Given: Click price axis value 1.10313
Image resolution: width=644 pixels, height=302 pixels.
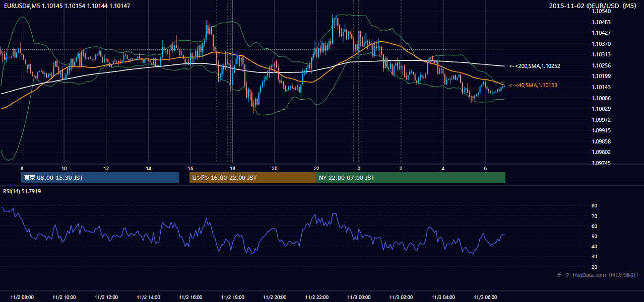Looking at the screenshot, I should pos(601,54).
